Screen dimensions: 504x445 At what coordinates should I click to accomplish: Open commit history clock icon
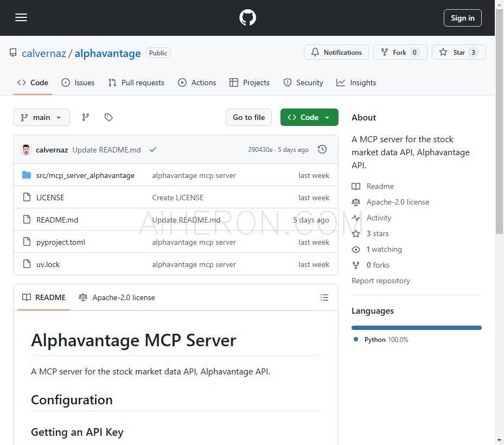322,150
